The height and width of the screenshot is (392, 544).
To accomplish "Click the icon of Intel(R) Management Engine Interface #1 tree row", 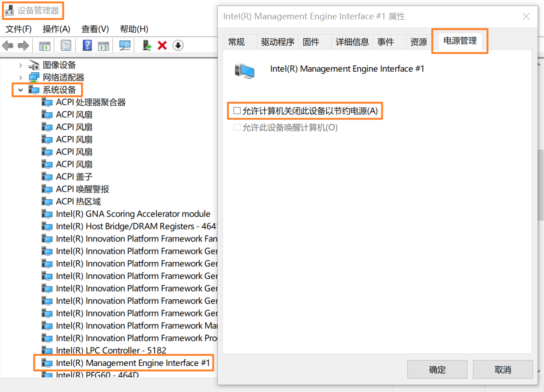I will coord(47,363).
